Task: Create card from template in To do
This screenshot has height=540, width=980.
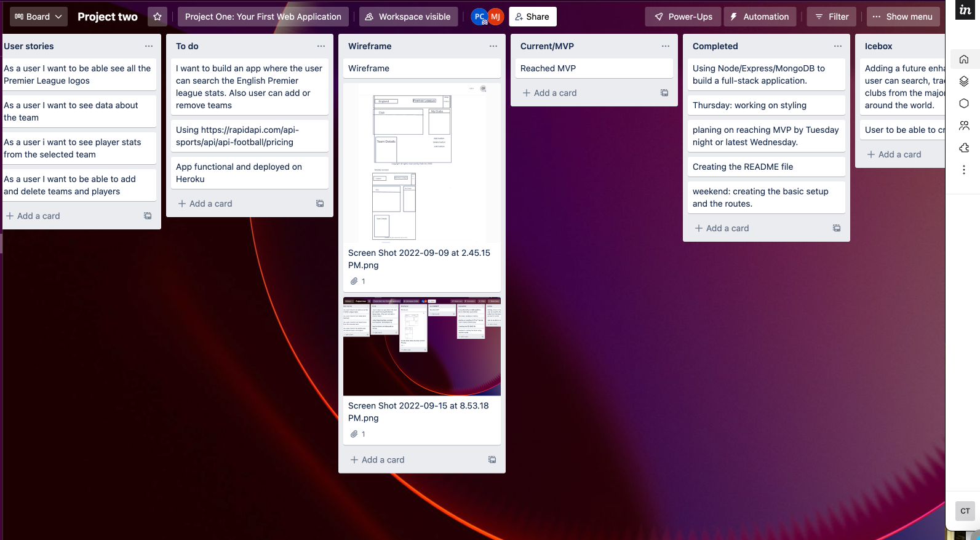Action: point(320,204)
